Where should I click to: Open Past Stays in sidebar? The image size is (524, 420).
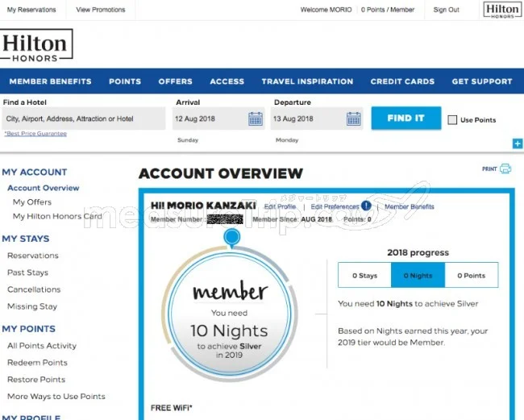27,272
